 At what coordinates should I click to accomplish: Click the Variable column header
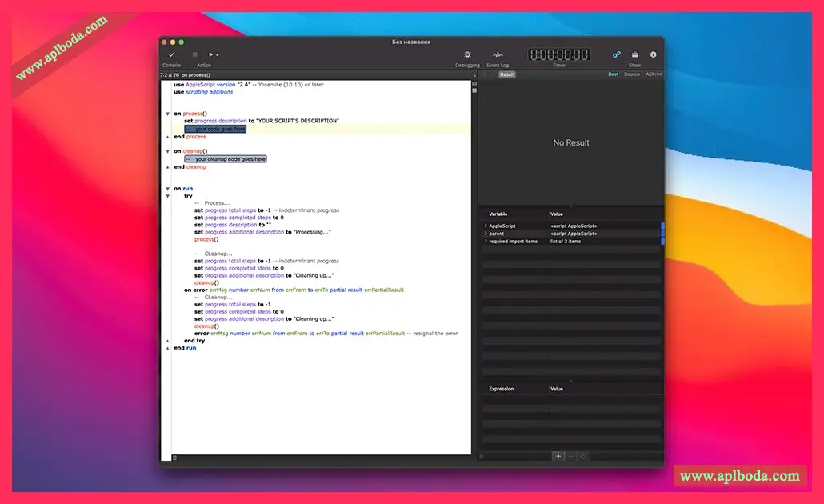point(498,214)
